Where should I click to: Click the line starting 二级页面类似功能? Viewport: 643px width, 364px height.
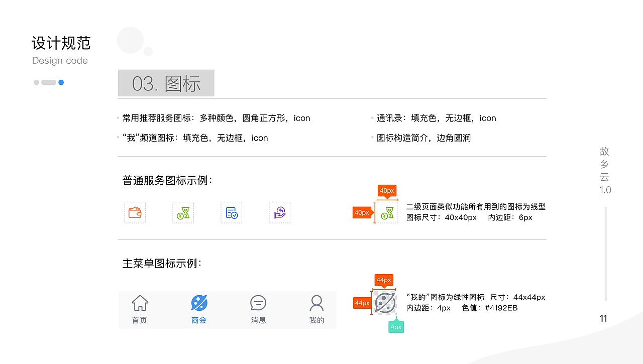pyautogui.click(x=476, y=207)
